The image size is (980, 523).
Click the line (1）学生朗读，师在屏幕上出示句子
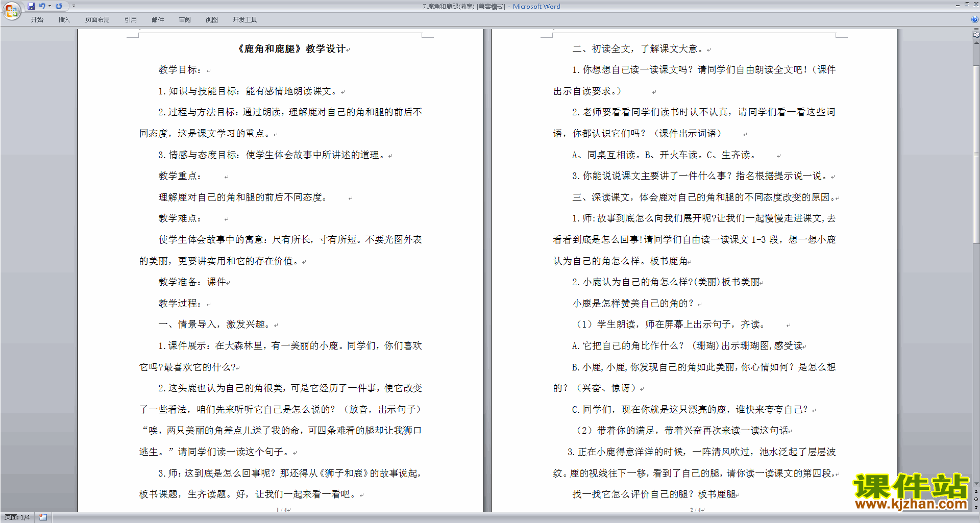669,325
